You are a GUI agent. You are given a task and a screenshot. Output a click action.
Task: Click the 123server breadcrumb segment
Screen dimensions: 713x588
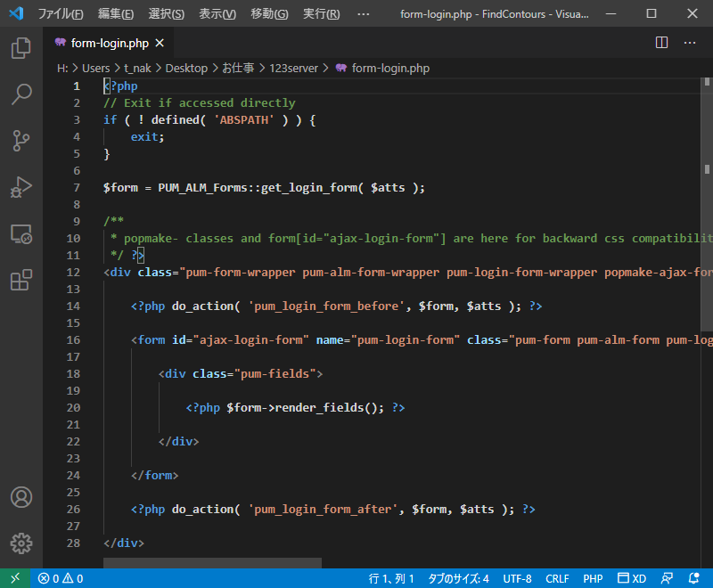click(293, 69)
